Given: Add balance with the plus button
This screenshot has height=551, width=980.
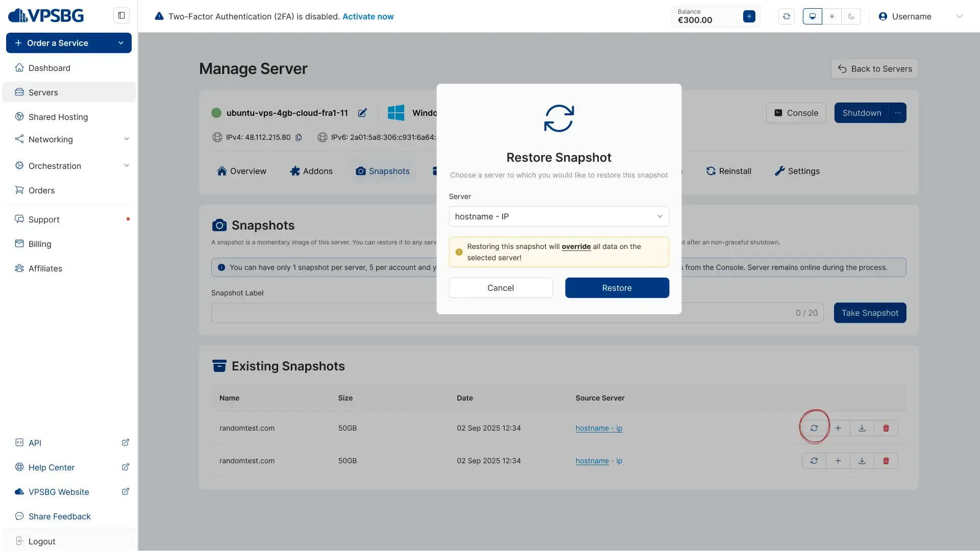Looking at the screenshot, I should pyautogui.click(x=749, y=16).
